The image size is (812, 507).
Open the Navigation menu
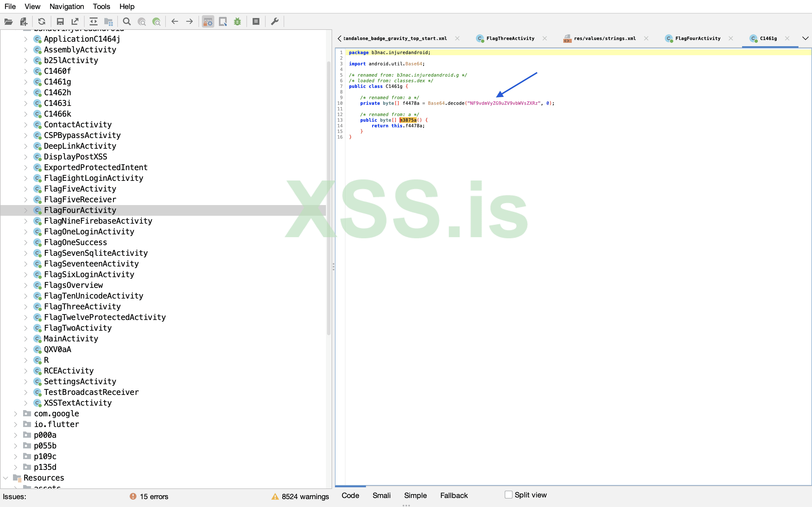pos(67,6)
